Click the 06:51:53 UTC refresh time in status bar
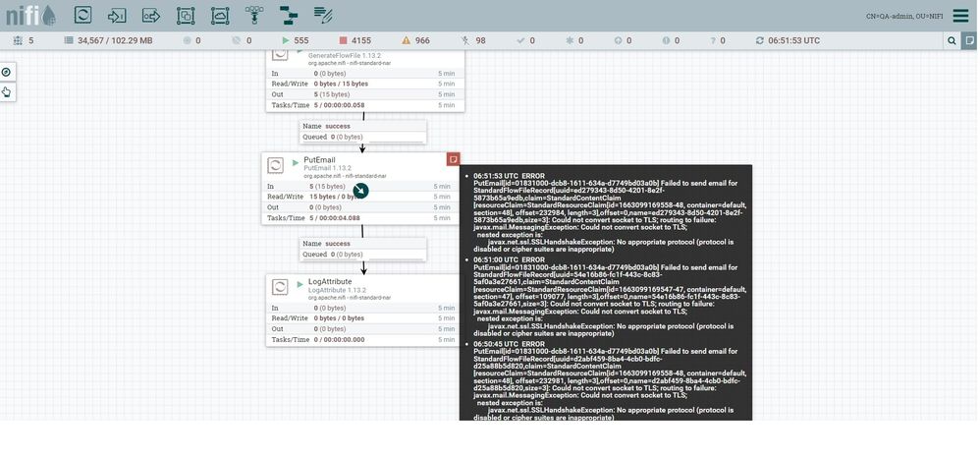 793,40
